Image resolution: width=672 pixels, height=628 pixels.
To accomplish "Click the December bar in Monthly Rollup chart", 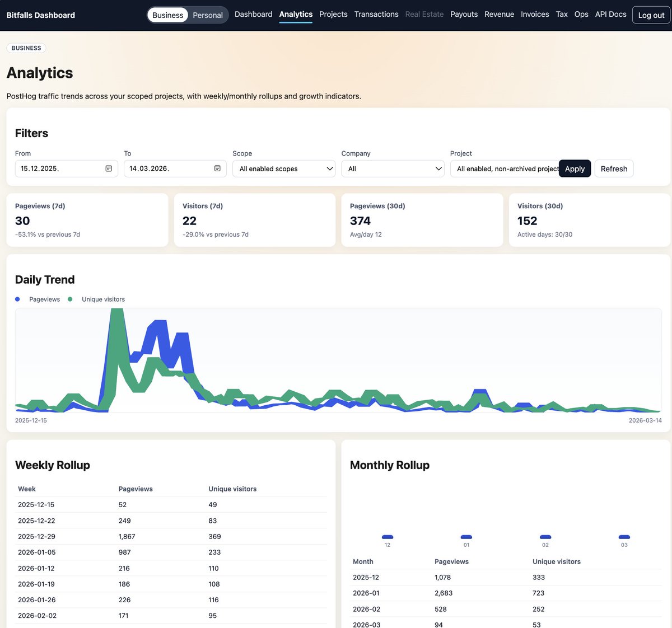I will pyautogui.click(x=388, y=537).
